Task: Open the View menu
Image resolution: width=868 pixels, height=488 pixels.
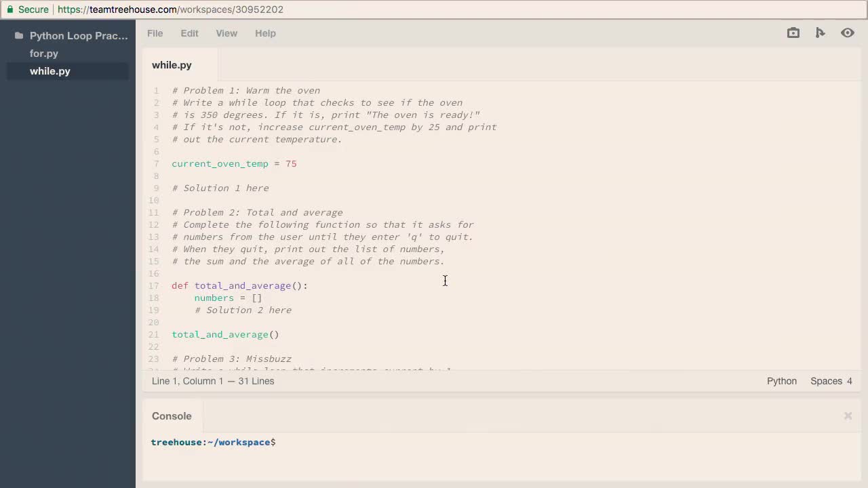Action: pyautogui.click(x=226, y=33)
